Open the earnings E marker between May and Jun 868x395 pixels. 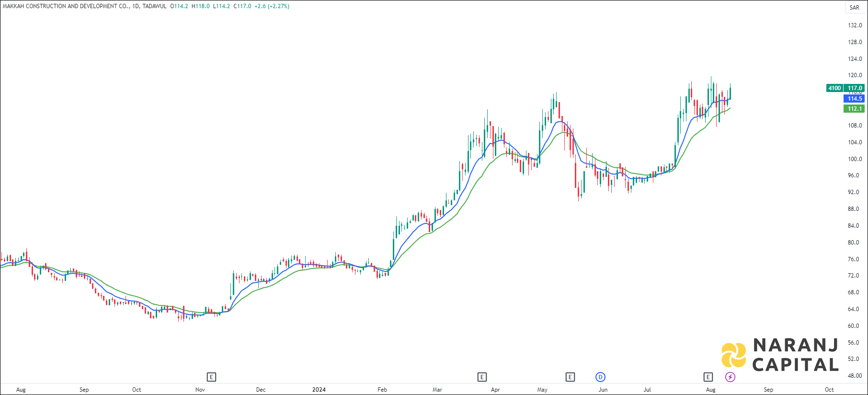coord(570,377)
